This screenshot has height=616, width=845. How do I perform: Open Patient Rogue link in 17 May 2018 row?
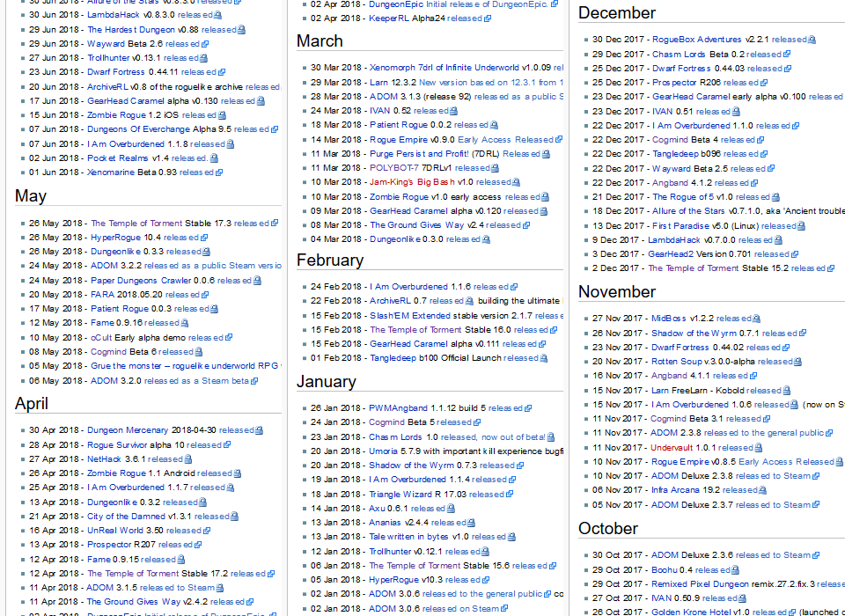[119, 309]
